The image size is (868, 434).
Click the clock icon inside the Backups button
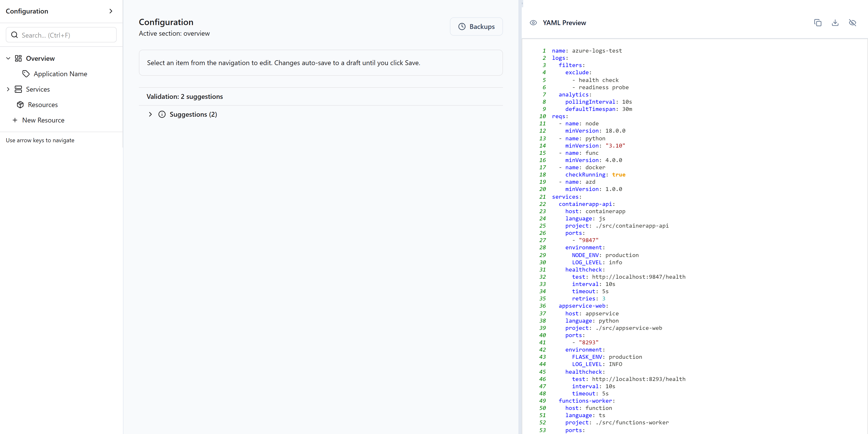(462, 27)
